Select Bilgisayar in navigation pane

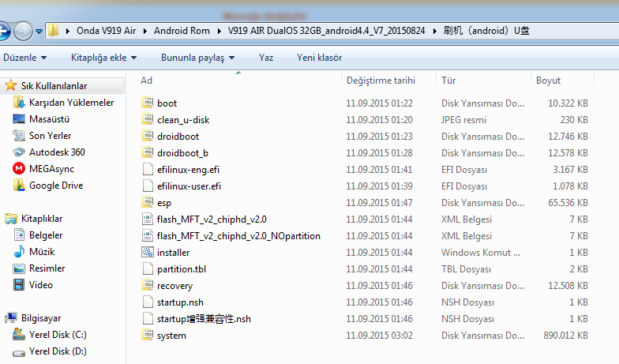(x=41, y=317)
